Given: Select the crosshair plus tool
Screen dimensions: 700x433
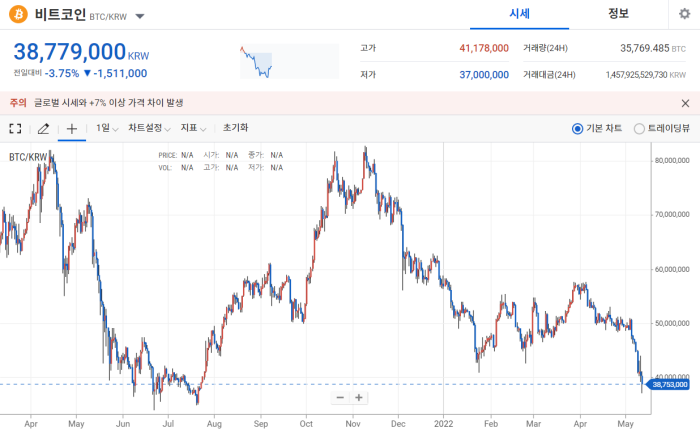Looking at the screenshot, I should tap(72, 129).
